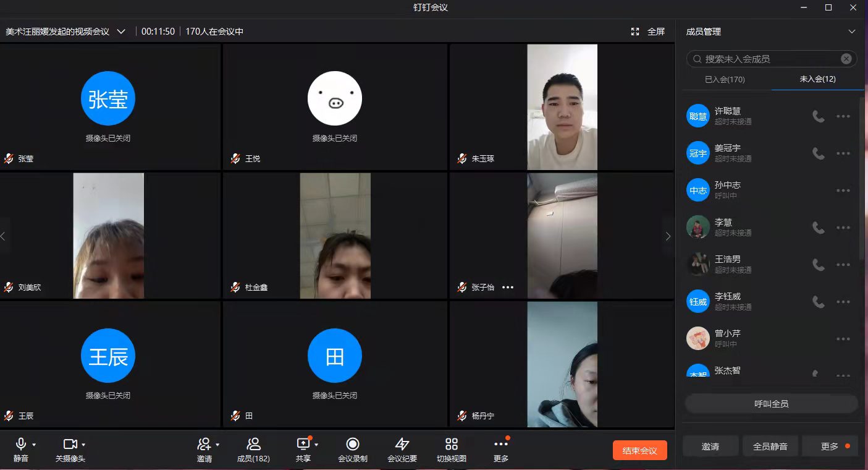Expand the meeting title dropdown arrow

tap(121, 32)
